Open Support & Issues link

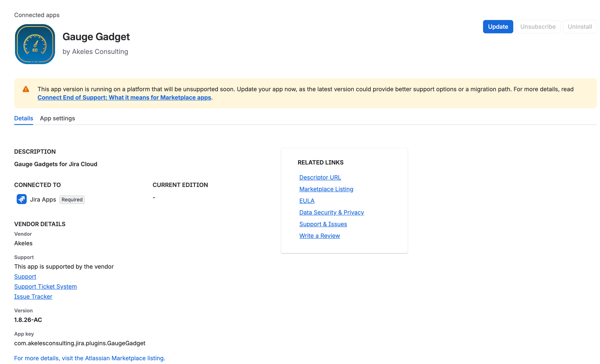(323, 224)
